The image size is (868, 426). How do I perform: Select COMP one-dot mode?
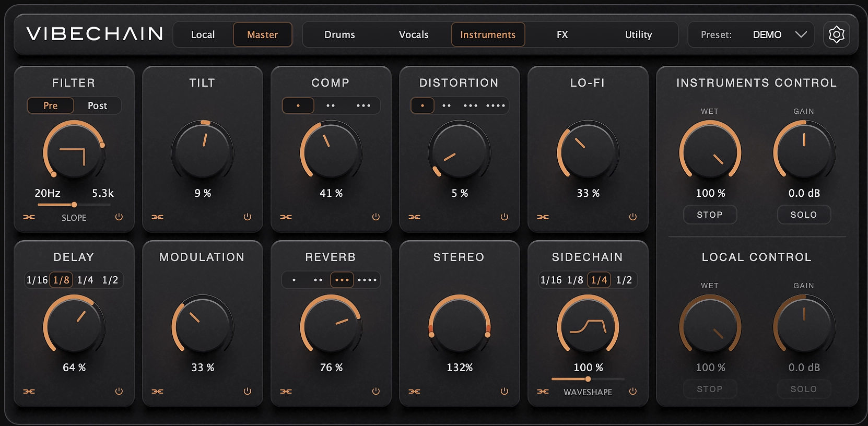pos(298,105)
